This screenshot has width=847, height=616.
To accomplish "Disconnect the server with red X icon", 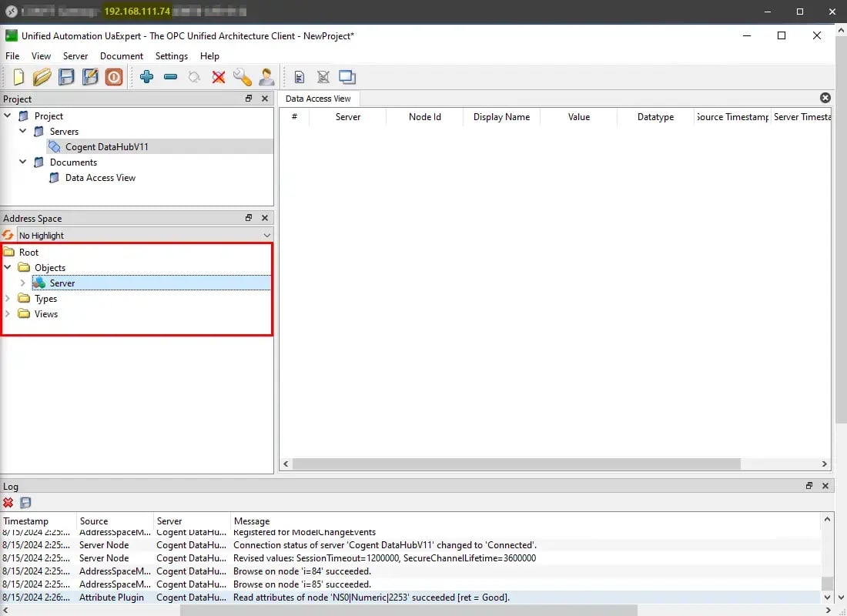I will pos(218,77).
